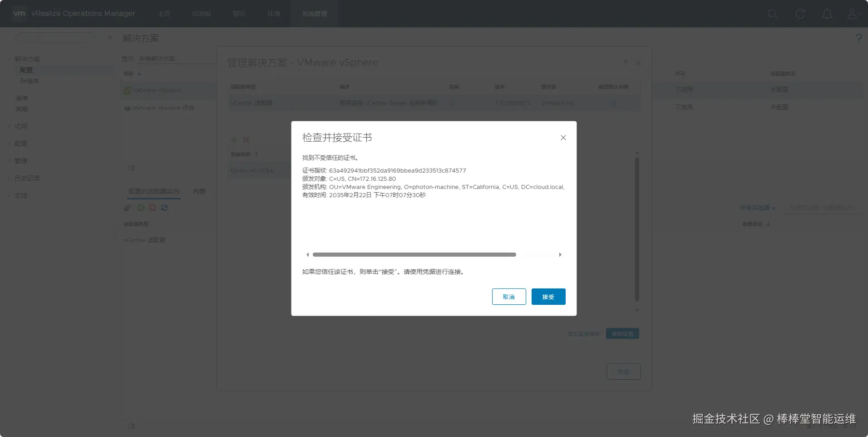Open the notifications bell icon
Screen dimensions: 868x437
coord(827,14)
